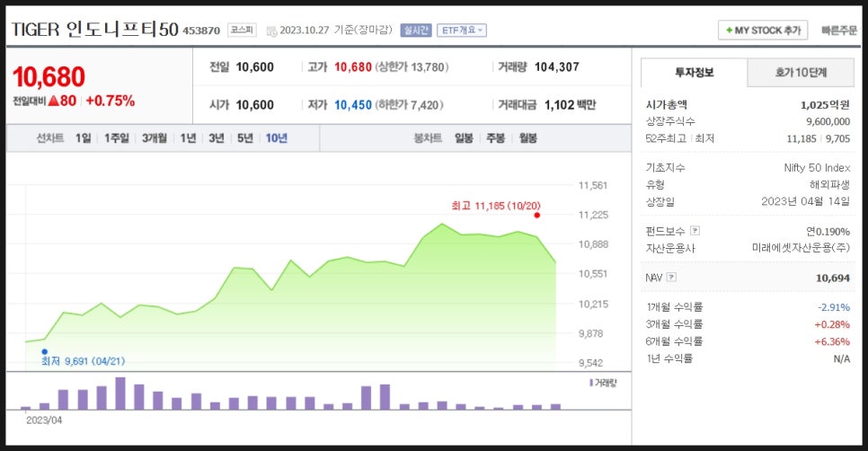Image resolution: width=868 pixels, height=451 pixels.
Task: Click the 상장일 date 2023년 04월 14일
Action: click(805, 201)
